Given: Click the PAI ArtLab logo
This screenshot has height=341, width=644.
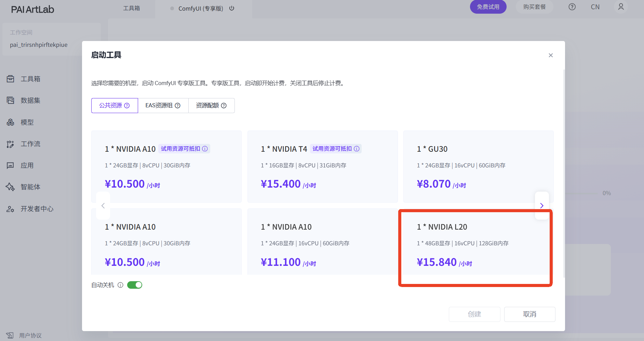Looking at the screenshot, I should (x=33, y=10).
